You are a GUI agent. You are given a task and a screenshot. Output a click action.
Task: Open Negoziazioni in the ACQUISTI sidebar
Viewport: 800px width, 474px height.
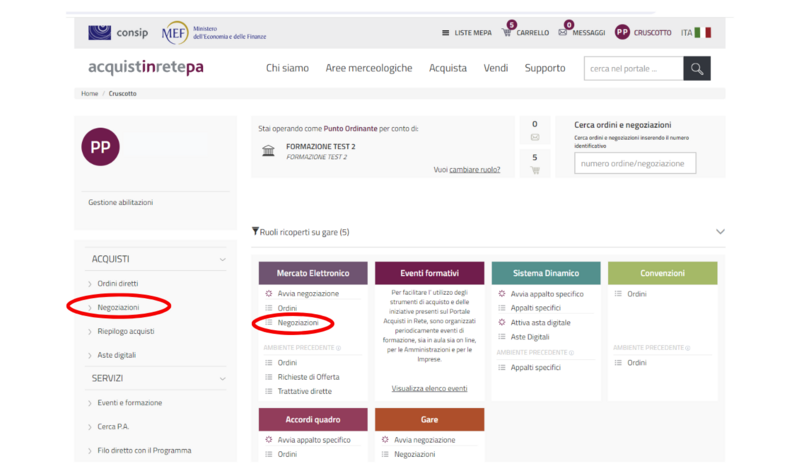coord(118,307)
